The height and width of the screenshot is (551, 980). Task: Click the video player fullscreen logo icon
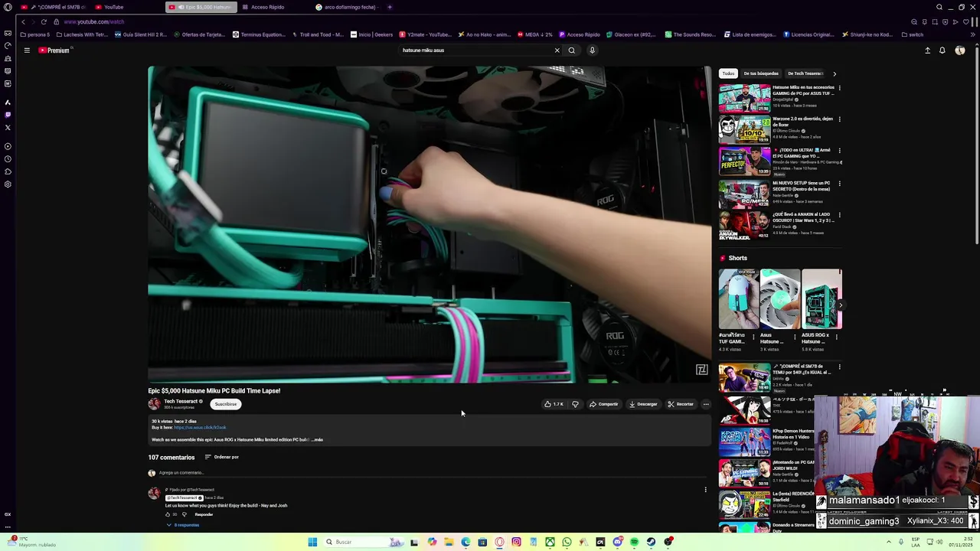click(701, 370)
